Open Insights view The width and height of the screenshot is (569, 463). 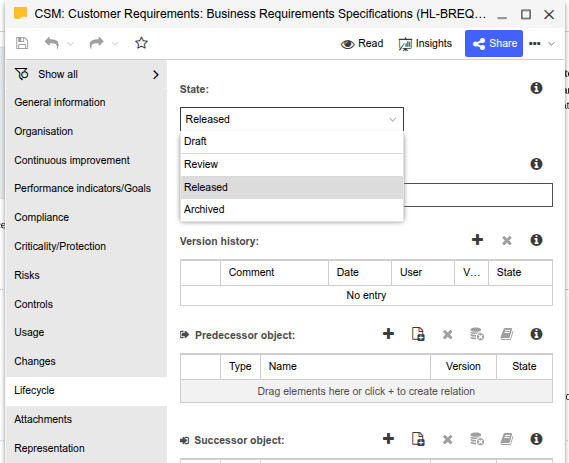tap(425, 44)
